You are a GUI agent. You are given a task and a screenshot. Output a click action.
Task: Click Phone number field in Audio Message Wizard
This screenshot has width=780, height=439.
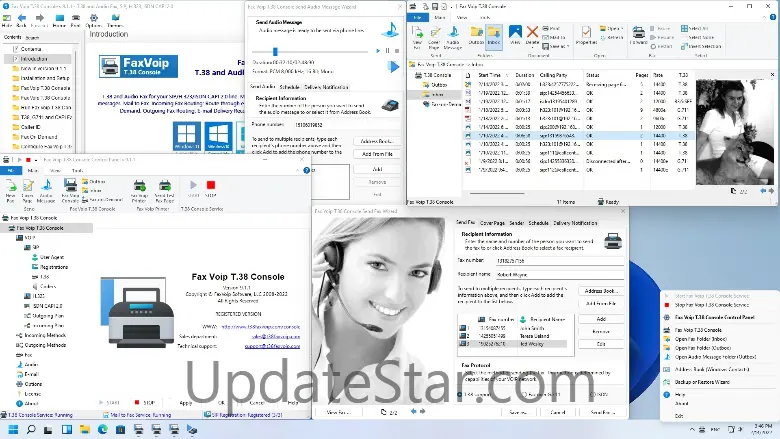[x=346, y=125]
